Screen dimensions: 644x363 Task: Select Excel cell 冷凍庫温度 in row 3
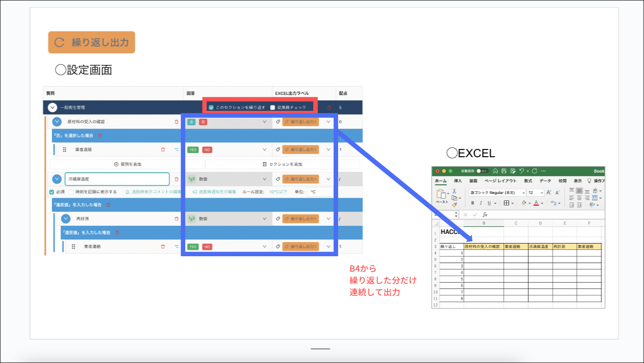coord(541,247)
